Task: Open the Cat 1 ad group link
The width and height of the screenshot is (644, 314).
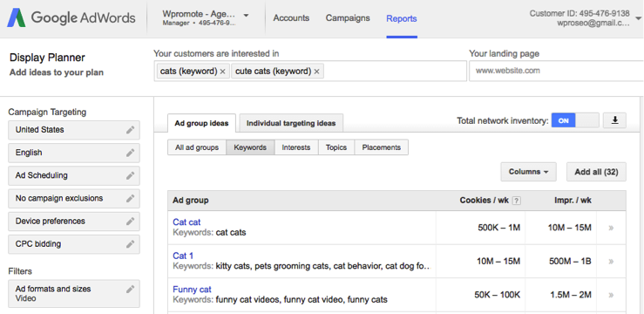Action: [183, 256]
